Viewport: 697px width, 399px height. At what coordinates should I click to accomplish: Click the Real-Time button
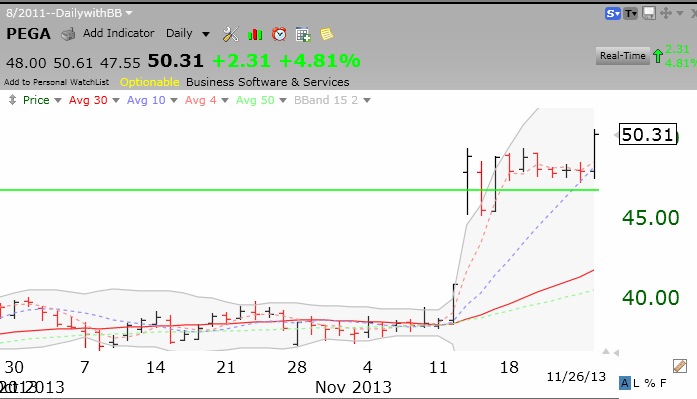tap(622, 56)
